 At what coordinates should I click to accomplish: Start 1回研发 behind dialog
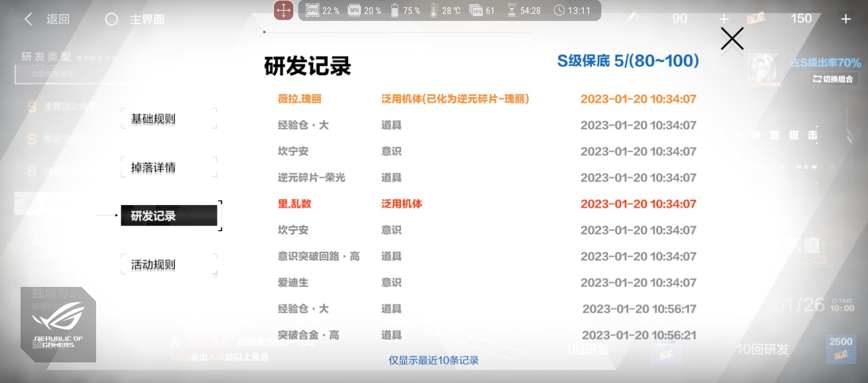(x=588, y=350)
